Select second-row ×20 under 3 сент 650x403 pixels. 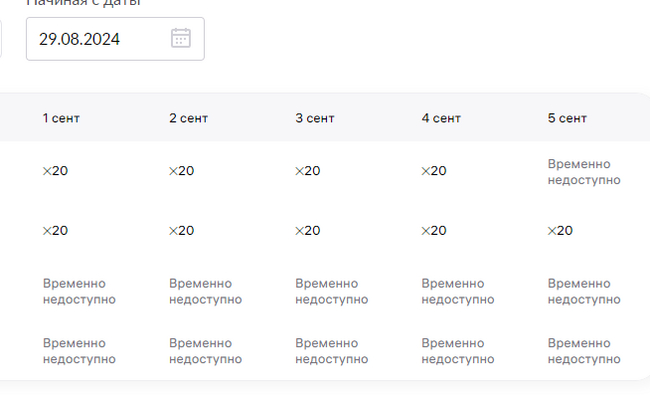307,231
